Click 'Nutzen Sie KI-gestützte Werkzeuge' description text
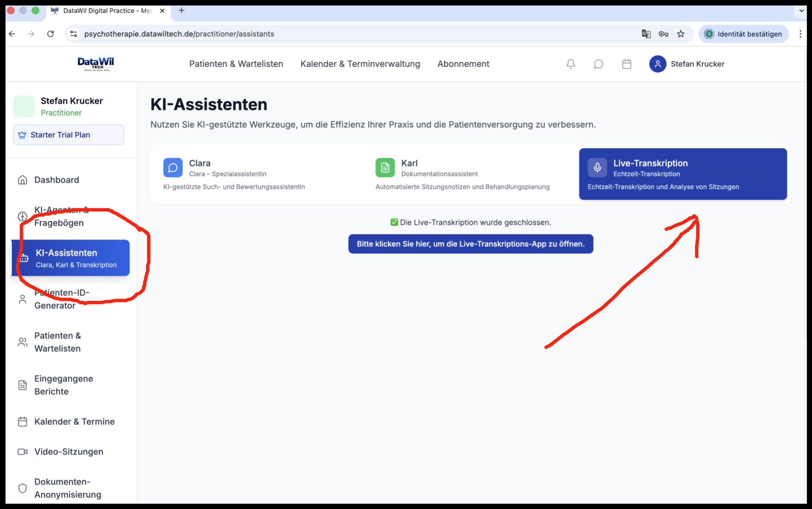This screenshot has height=509, width=812. point(373,125)
